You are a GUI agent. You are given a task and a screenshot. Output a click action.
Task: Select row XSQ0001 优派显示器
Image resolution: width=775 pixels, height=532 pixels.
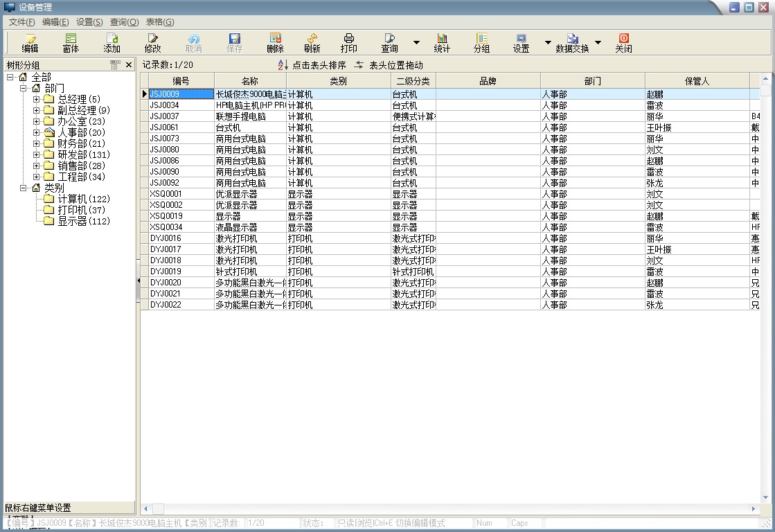(449, 194)
